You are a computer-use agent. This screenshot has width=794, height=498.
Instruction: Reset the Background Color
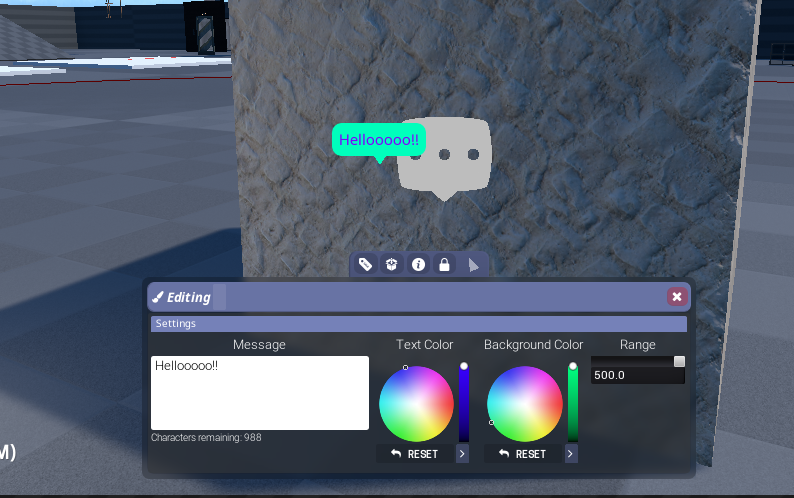(523, 454)
